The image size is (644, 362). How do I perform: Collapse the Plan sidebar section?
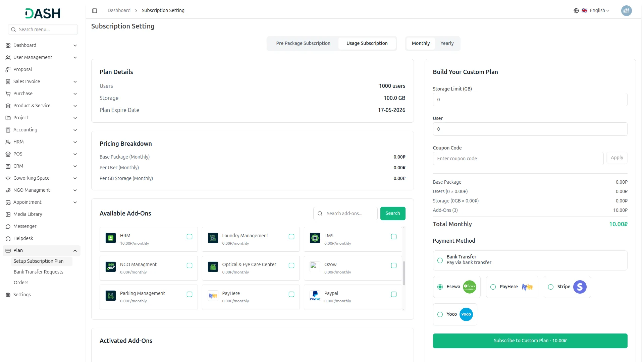pos(42,250)
